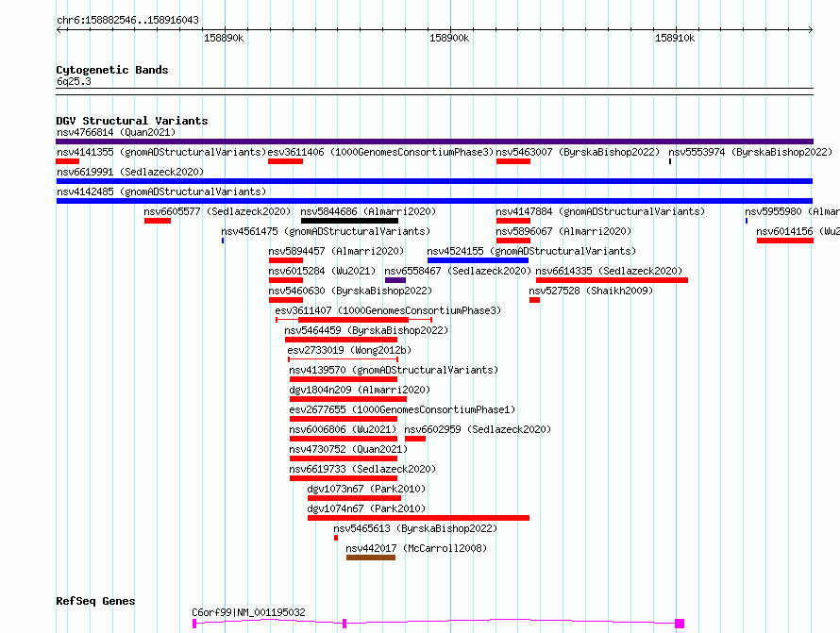Select the esv3611407 bar with whiskers

[x=354, y=320]
